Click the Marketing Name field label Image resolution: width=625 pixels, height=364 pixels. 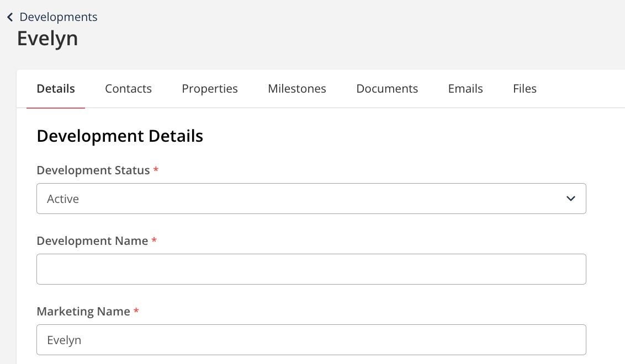(83, 312)
